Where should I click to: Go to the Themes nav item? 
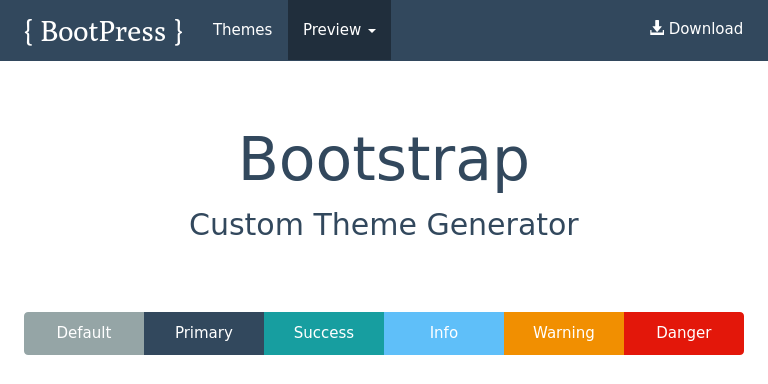point(242,30)
